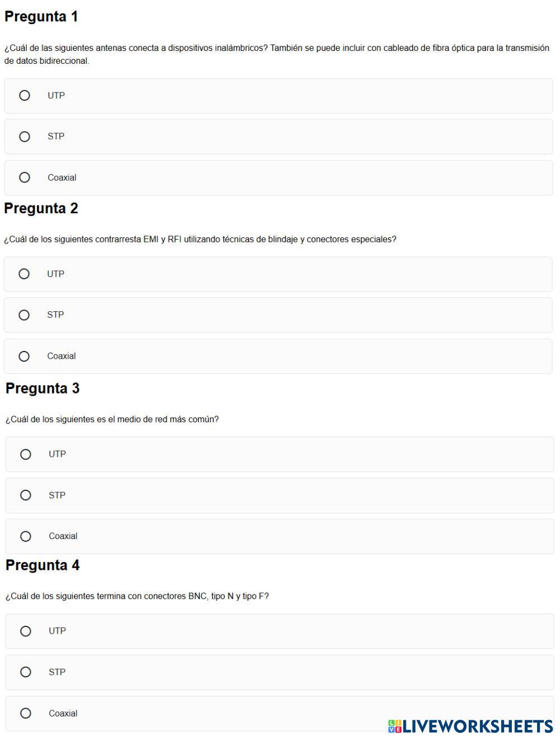Click the Pregunta 4 heading
The width and height of the screenshot is (560, 740).
(x=43, y=565)
